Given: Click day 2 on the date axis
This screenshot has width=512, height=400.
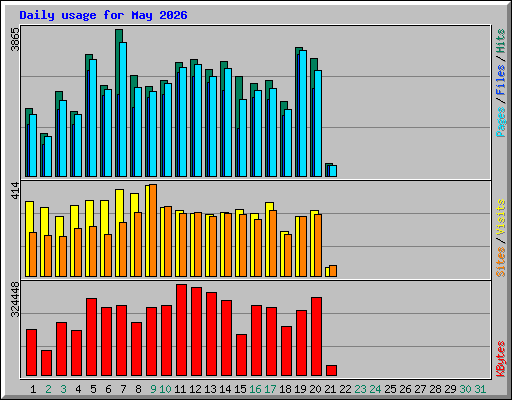Looking at the screenshot, I should click(x=48, y=389).
